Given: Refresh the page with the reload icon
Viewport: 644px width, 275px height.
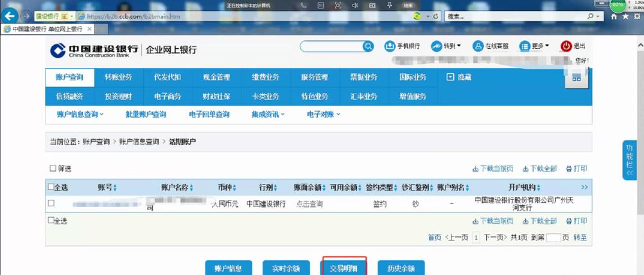Looking at the screenshot, I should 435,17.
